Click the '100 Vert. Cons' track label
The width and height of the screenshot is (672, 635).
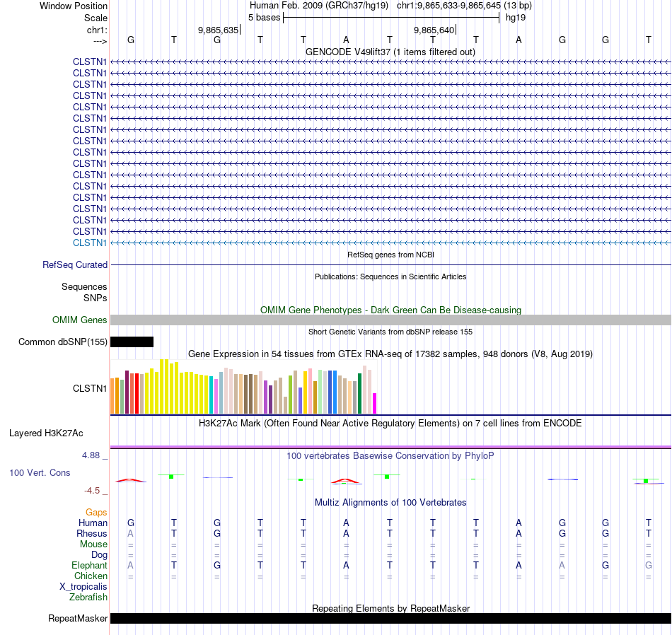pos(40,472)
